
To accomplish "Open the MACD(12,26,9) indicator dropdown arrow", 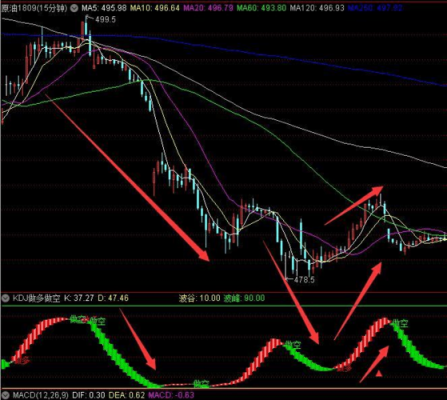I will pos(5,395).
